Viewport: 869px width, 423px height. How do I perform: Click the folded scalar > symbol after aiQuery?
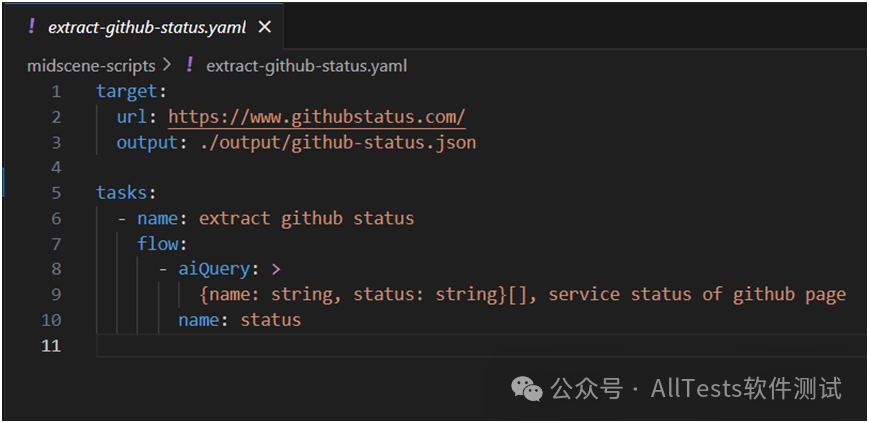click(x=276, y=269)
